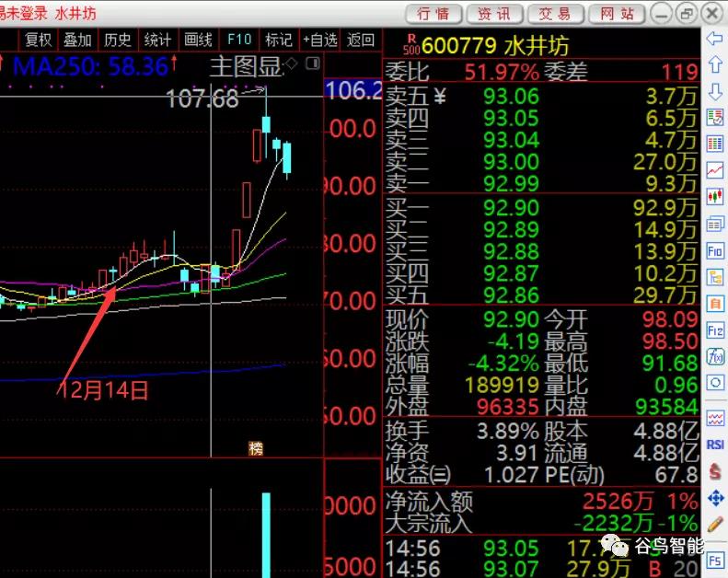Click the 净流入额 value 2526万
728x578 pixels.
(618, 502)
